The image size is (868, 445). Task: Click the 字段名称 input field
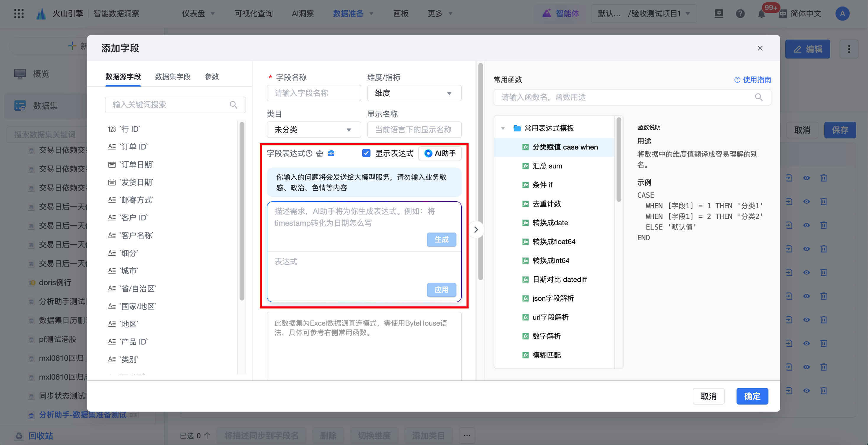314,93
